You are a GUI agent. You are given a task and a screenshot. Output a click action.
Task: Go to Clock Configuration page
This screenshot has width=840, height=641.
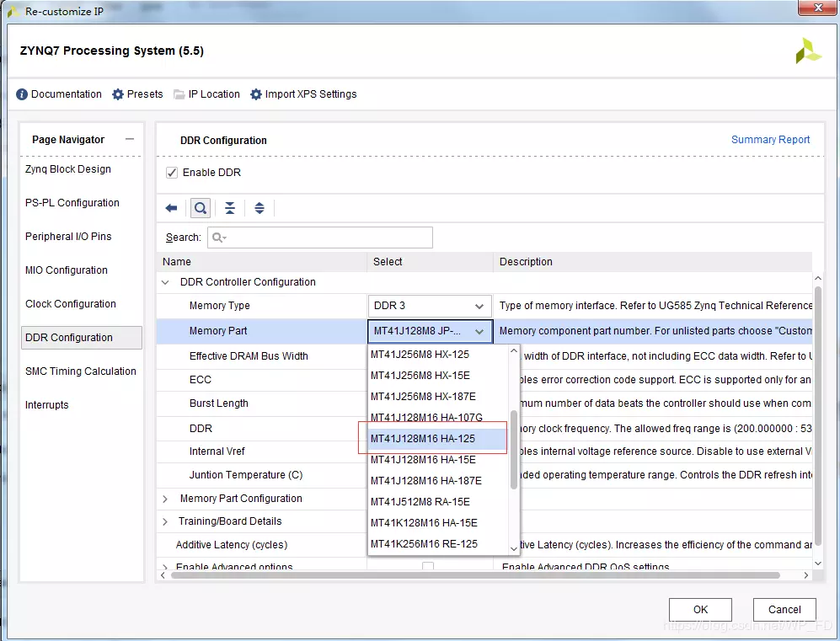click(x=71, y=304)
